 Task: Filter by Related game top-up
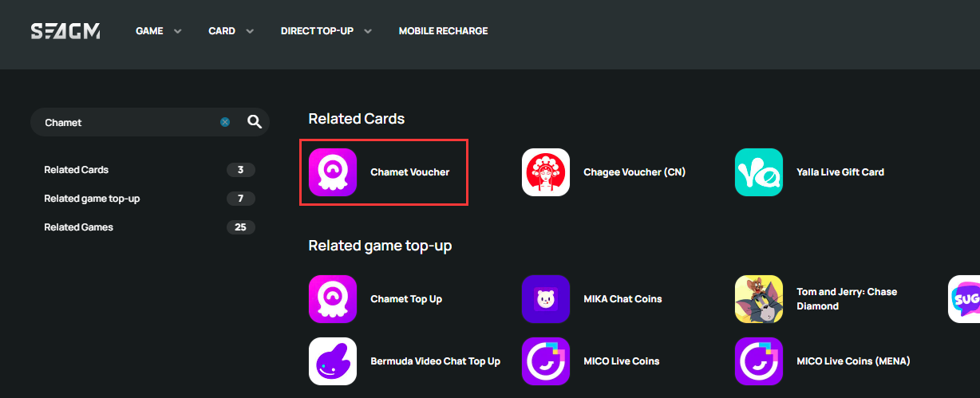[x=149, y=199]
